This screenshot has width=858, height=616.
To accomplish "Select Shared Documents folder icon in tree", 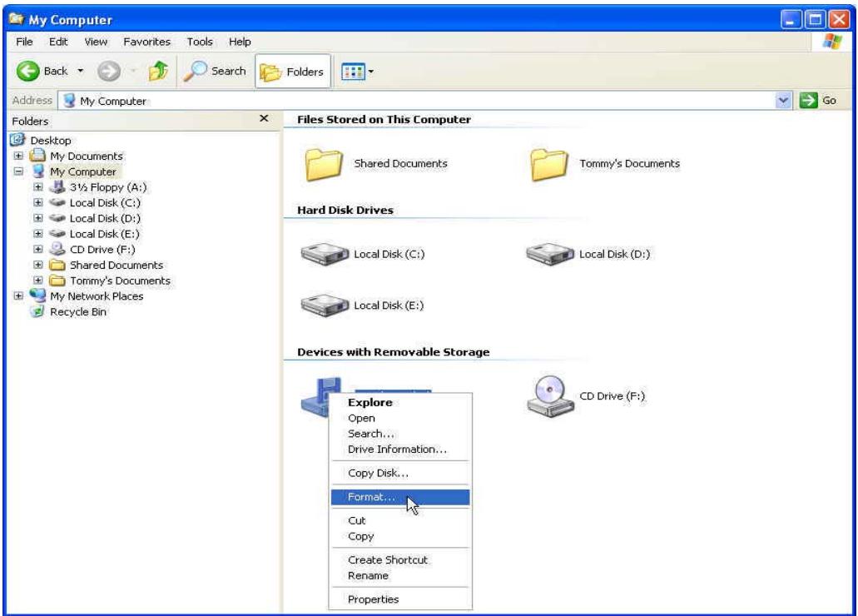I will 57,265.
